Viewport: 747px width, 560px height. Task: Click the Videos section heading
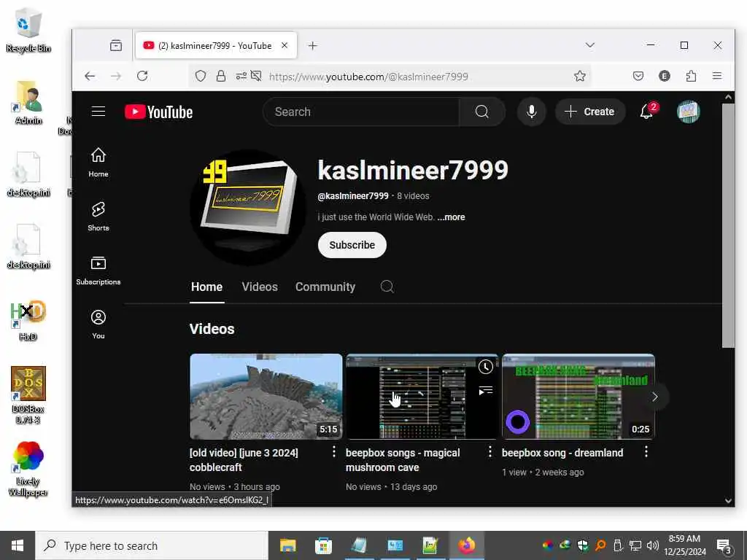212,329
